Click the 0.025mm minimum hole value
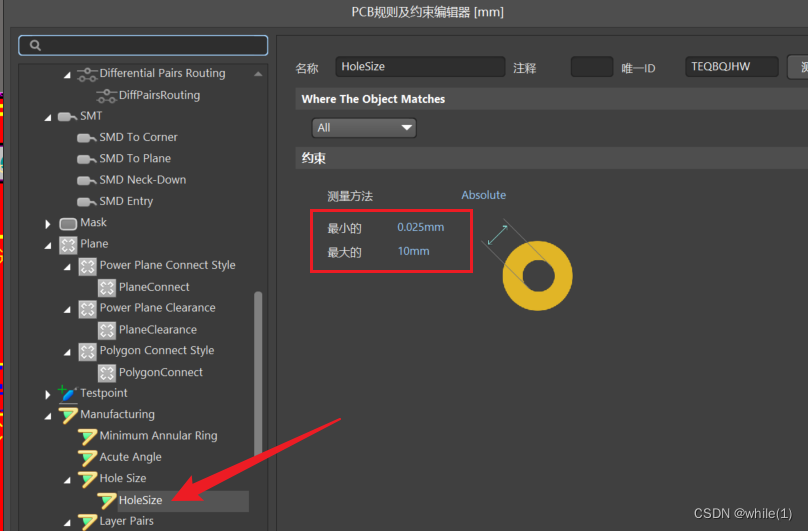Image resolution: width=808 pixels, height=531 pixels. [420, 227]
